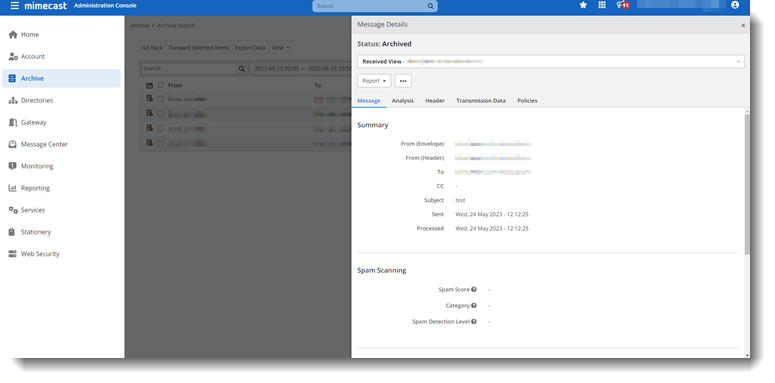Switch to the Header tab
This screenshot has width=775, height=383.
[x=435, y=101]
